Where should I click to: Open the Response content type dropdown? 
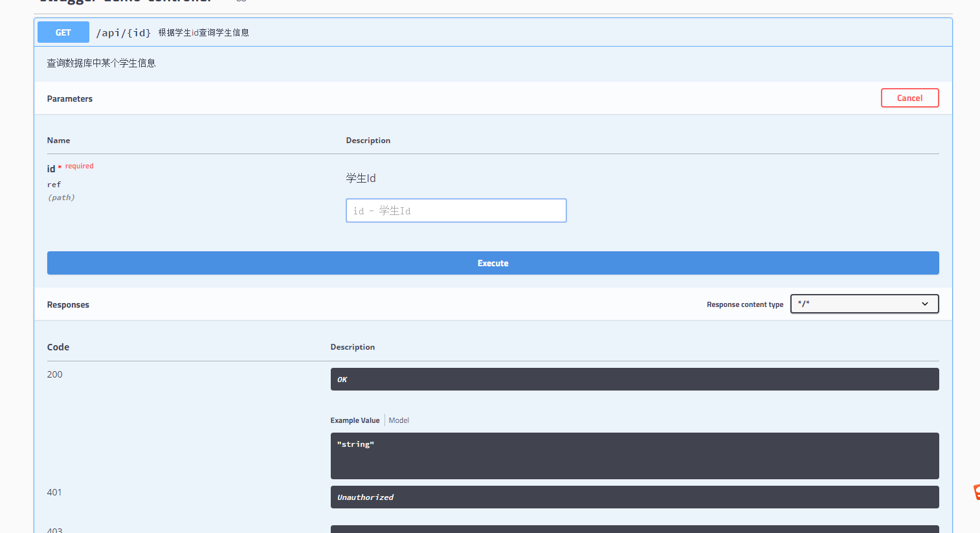coord(864,304)
